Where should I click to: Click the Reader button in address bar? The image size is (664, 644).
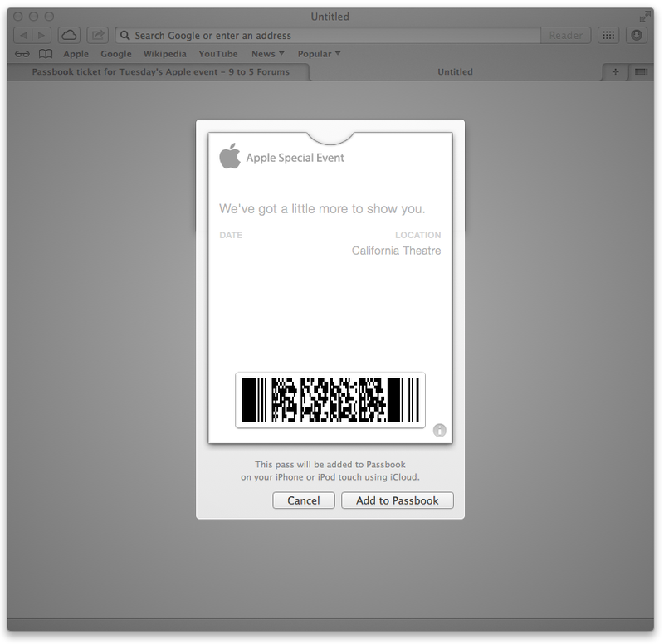[x=566, y=36]
